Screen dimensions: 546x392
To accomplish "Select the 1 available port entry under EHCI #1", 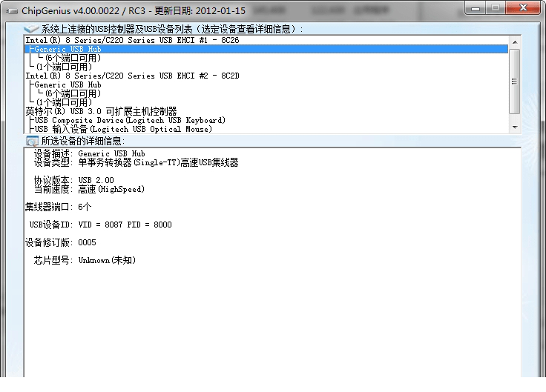I will point(68,67).
